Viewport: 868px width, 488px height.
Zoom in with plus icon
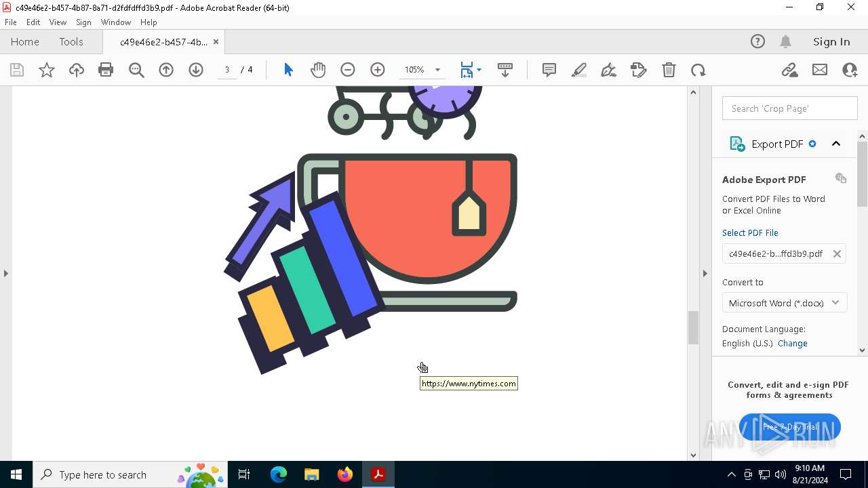(378, 70)
